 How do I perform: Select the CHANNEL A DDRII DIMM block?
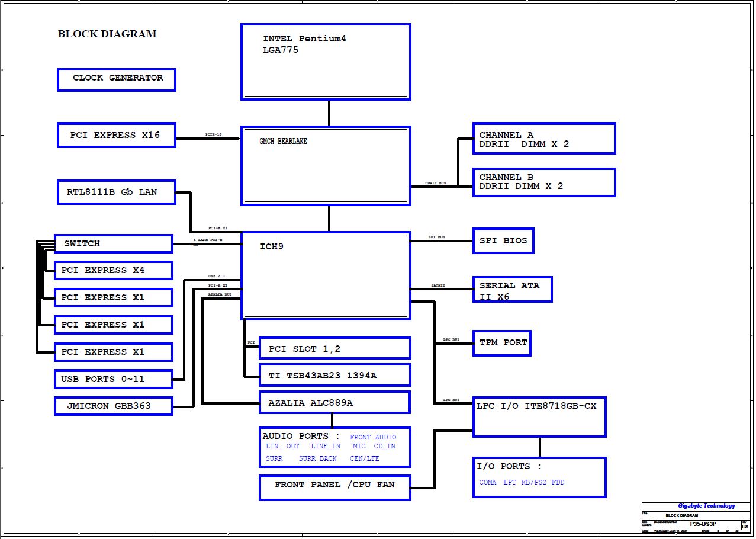click(544, 138)
